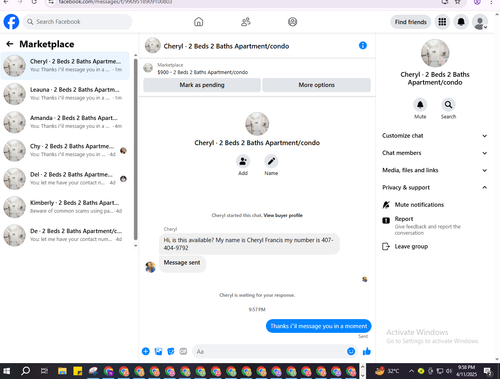This screenshot has width=500, height=379.
Task: Open conversation information icon
Action: pyautogui.click(x=363, y=45)
